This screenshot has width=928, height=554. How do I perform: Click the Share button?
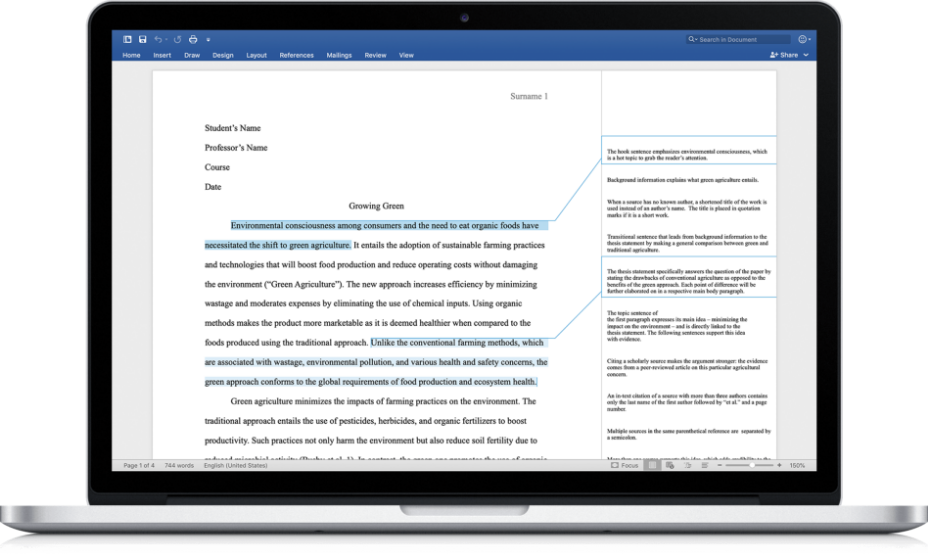click(785, 55)
